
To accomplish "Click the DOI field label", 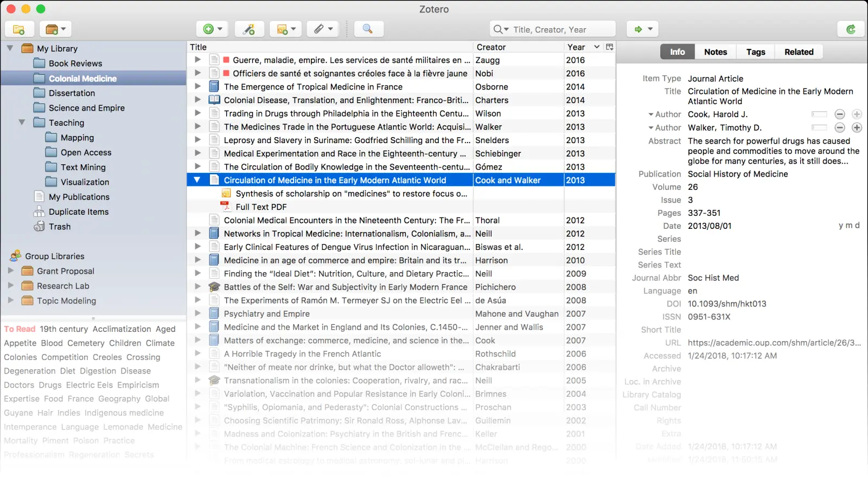I will pyautogui.click(x=674, y=304).
